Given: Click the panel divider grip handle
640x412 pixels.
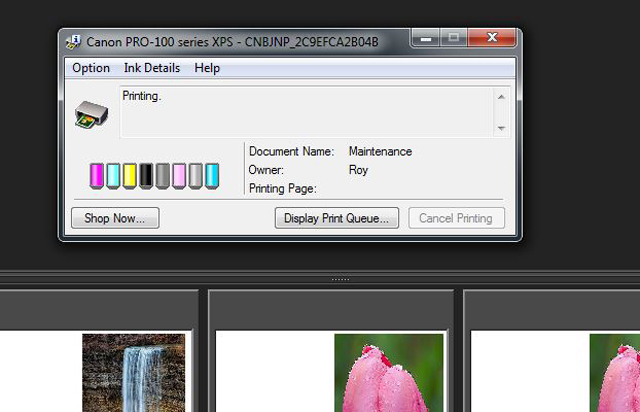Looking at the screenshot, I should (x=340, y=278).
